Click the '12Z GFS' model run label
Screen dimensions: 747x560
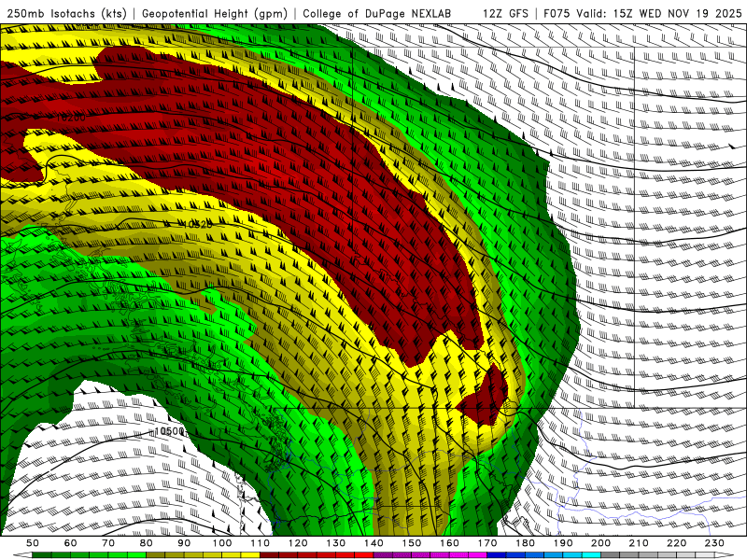(505, 13)
